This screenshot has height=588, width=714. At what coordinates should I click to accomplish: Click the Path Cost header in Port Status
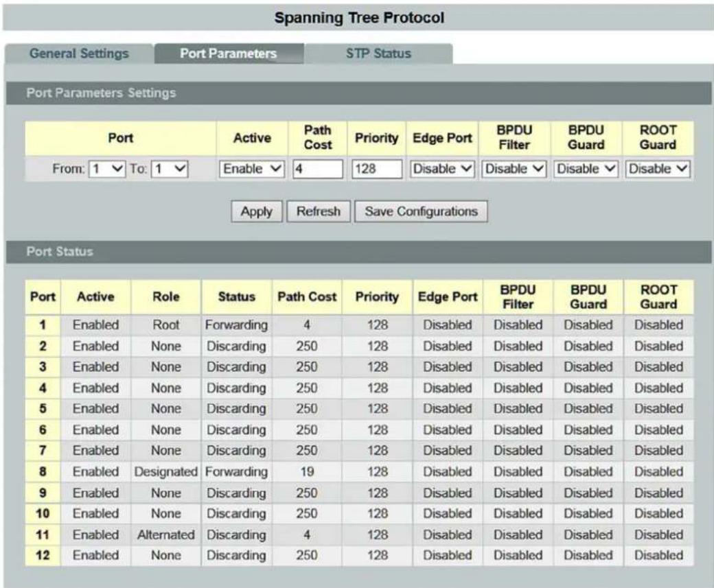(307, 296)
